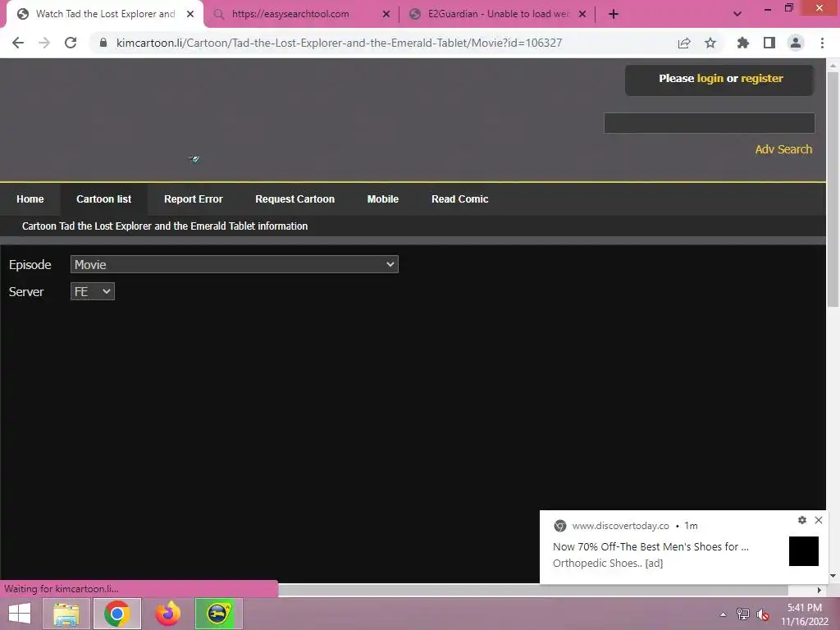Click the Chrome taskbar icon
The height and width of the screenshot is (630, 840).
coord(116,614)
